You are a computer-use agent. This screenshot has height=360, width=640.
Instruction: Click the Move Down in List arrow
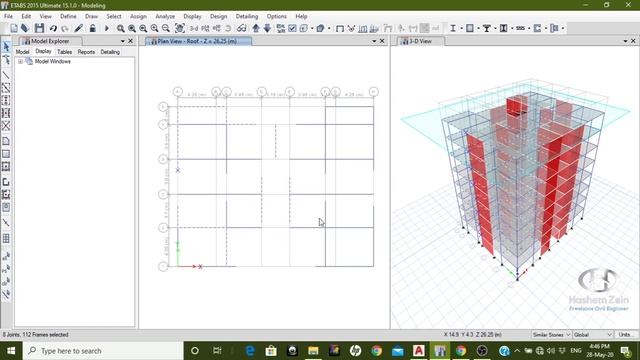[267, 28]
